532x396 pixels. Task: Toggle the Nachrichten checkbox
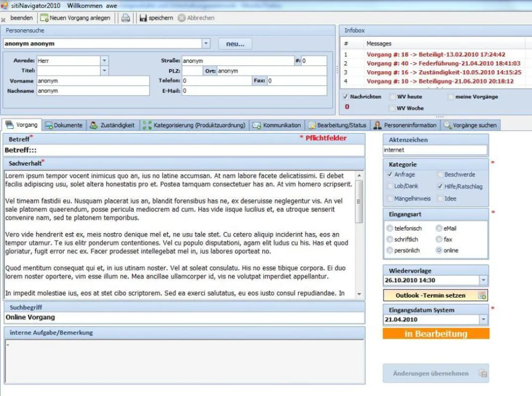(x=345, y=97)
